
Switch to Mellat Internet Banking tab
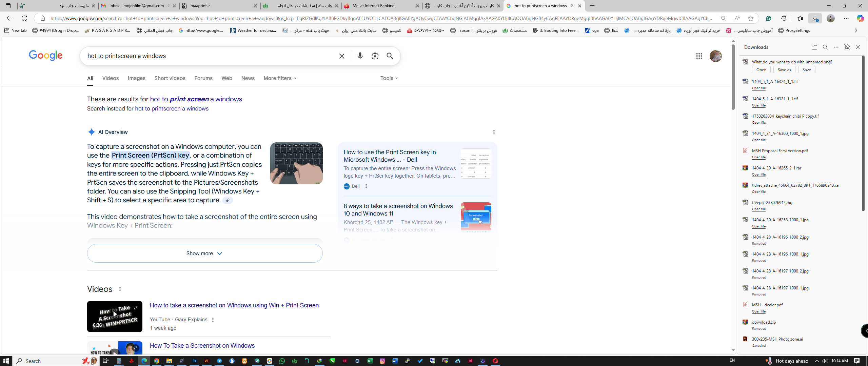point(373,6)
